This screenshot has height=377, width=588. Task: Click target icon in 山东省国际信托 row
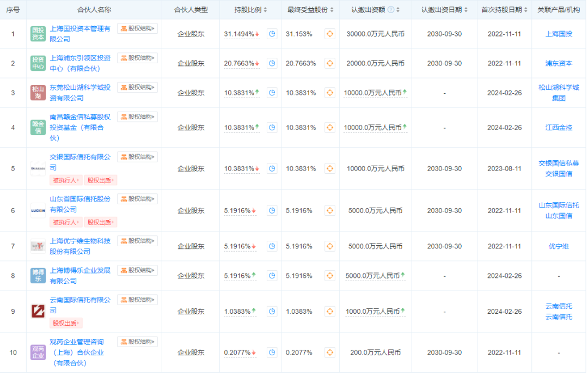pyautogui.click(x=330, y=211)
